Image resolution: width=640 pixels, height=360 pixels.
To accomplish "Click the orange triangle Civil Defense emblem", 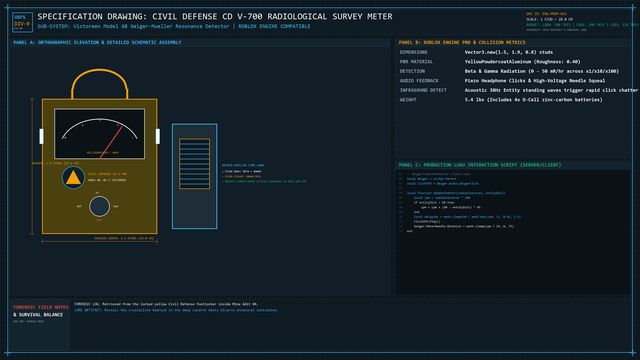I will tap(73, 178).
